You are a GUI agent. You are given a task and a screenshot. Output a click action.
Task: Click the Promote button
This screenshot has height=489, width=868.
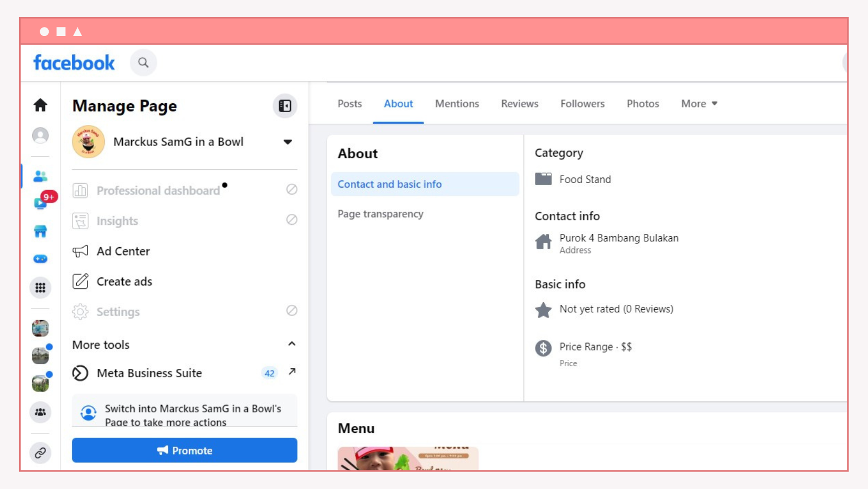(185, 450)
